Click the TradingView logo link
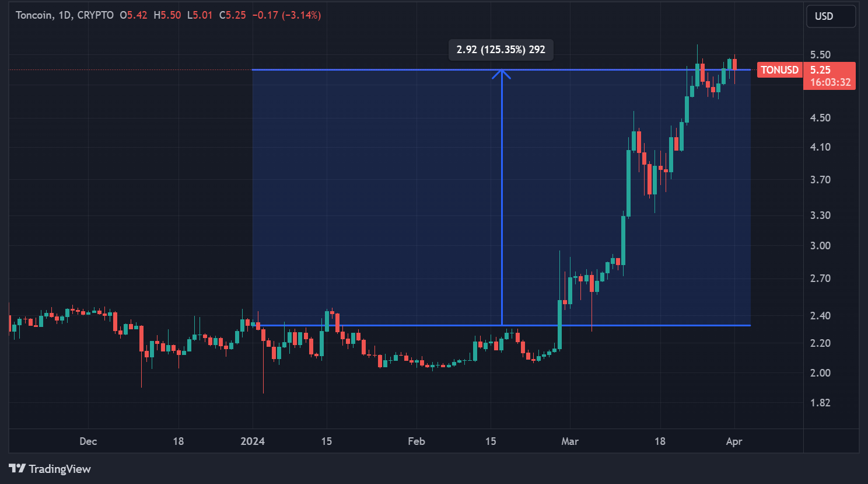This screenshot has width=868, height=484. 50,469
